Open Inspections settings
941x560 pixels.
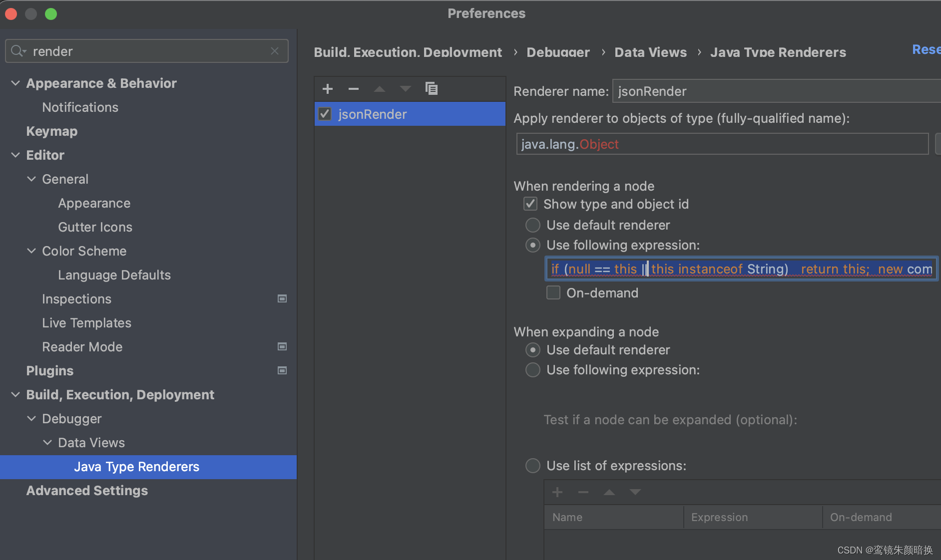(76, 299)
